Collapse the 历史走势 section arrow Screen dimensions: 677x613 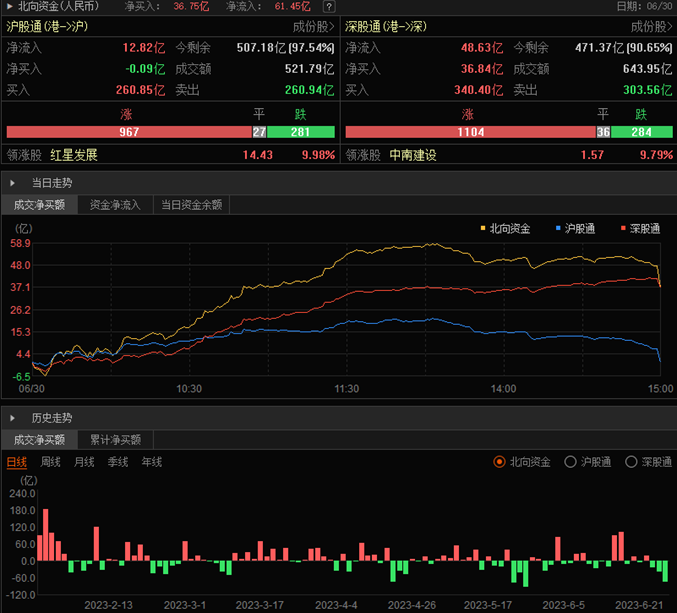tap(12, 418)
